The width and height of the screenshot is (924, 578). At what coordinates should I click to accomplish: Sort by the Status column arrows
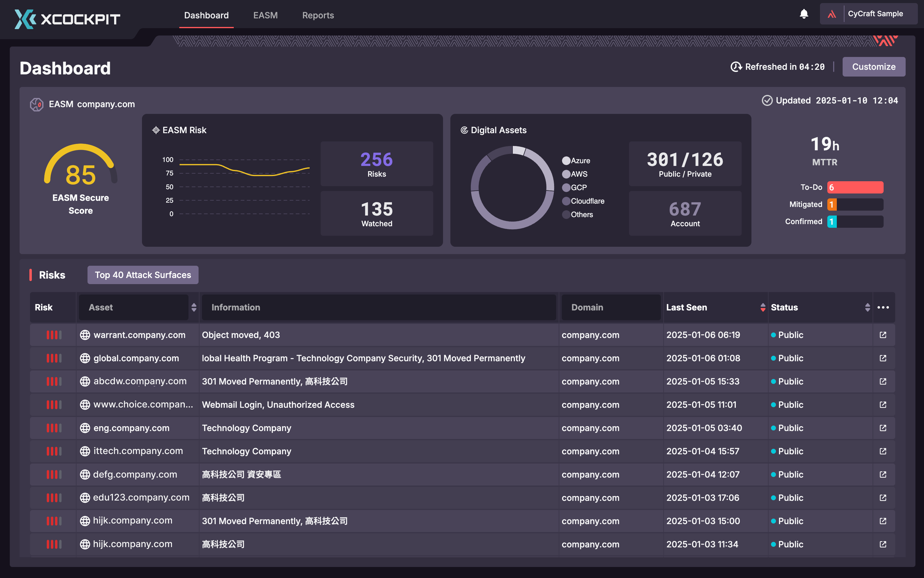(x=867, y=307)
